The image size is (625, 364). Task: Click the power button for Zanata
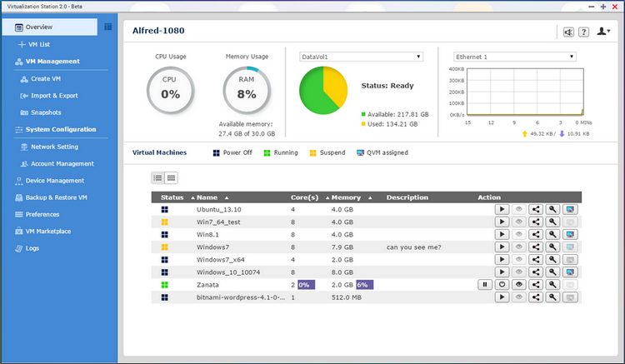tap(502, 284)
